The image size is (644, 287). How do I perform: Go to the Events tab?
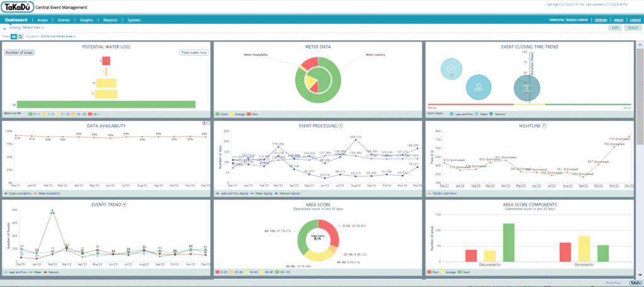tap(64, 20)
